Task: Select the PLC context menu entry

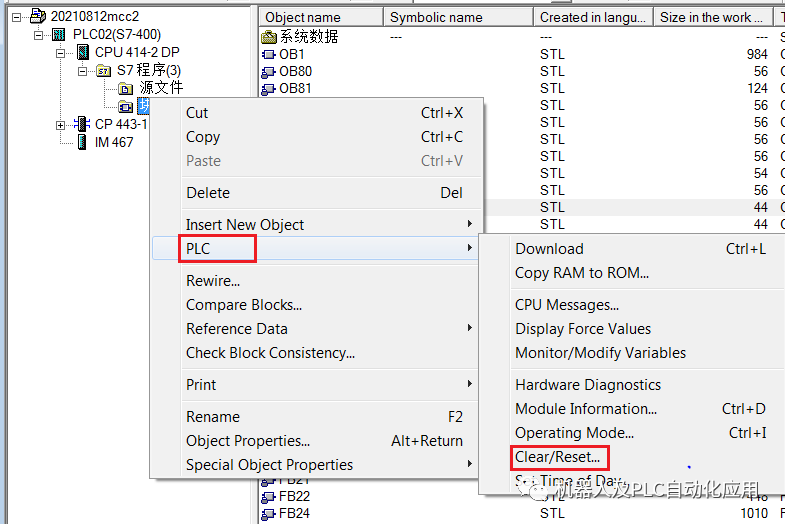Action: coord(316,248)
